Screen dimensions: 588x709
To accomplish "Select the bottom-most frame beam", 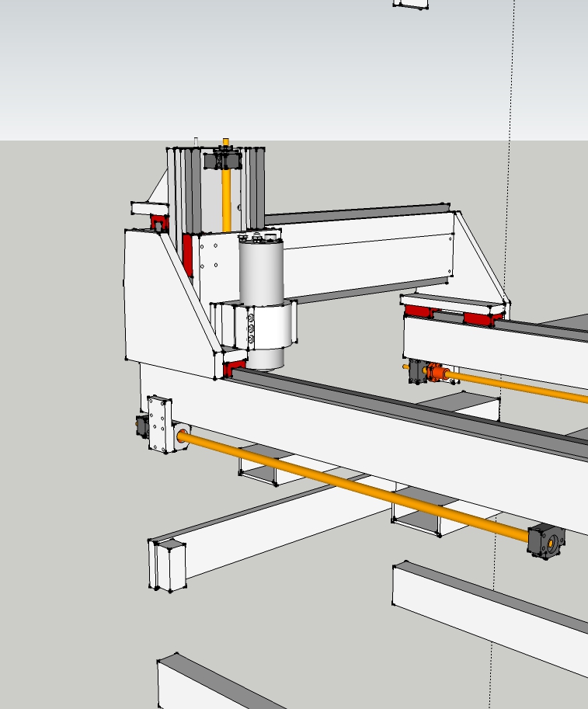I will pos(217,682).
